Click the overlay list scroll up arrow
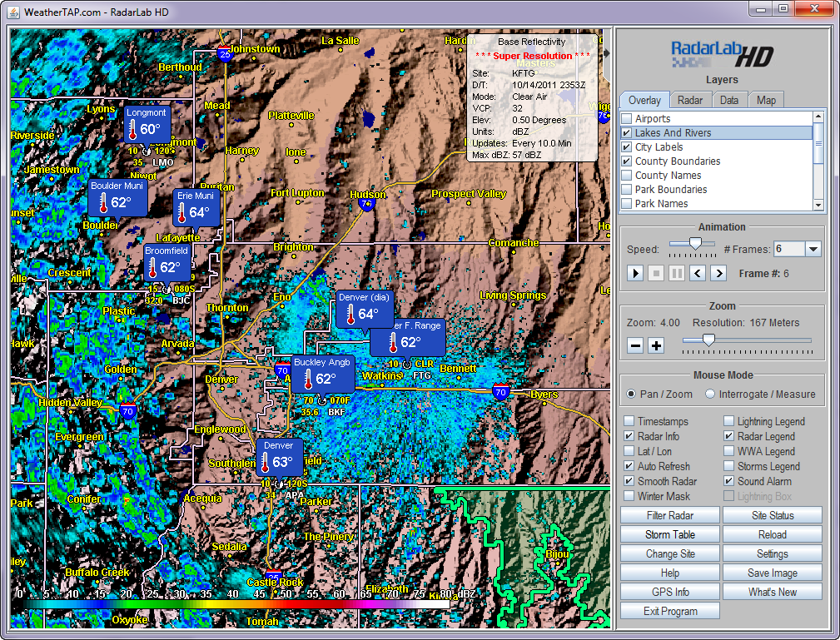This screenshot has height=640, width=840. 818,117
